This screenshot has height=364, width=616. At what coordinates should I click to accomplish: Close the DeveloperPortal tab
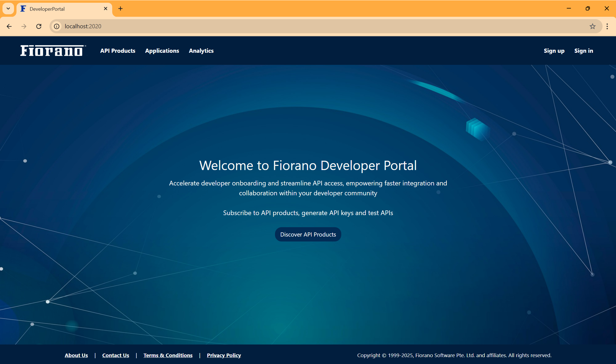pos(106,9)
